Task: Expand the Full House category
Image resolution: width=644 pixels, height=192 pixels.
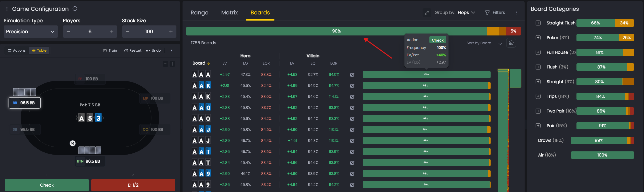Action: click(538, 52)
